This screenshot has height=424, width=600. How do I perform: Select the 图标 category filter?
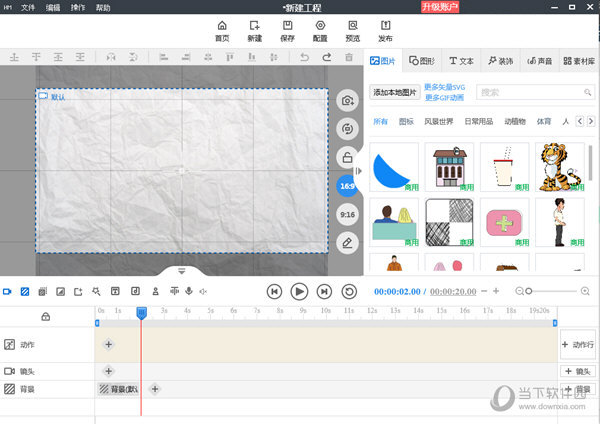point(406,122)
